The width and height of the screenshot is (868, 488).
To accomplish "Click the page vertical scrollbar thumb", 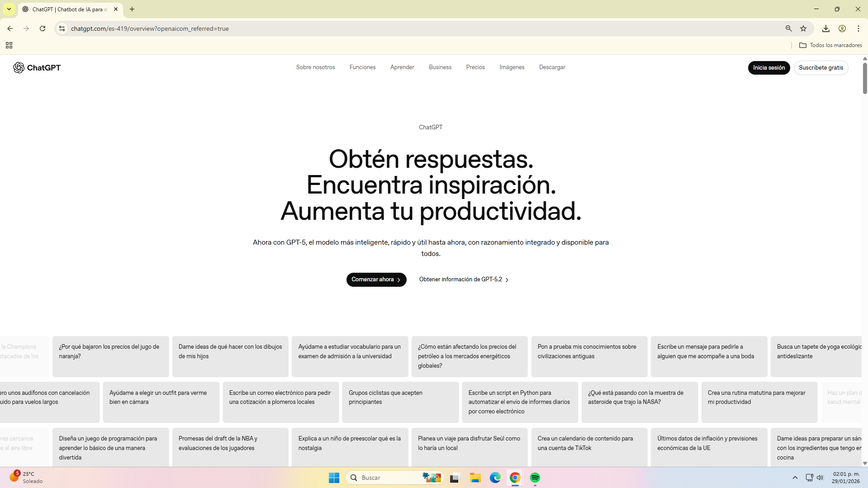I will pos(865,78).
